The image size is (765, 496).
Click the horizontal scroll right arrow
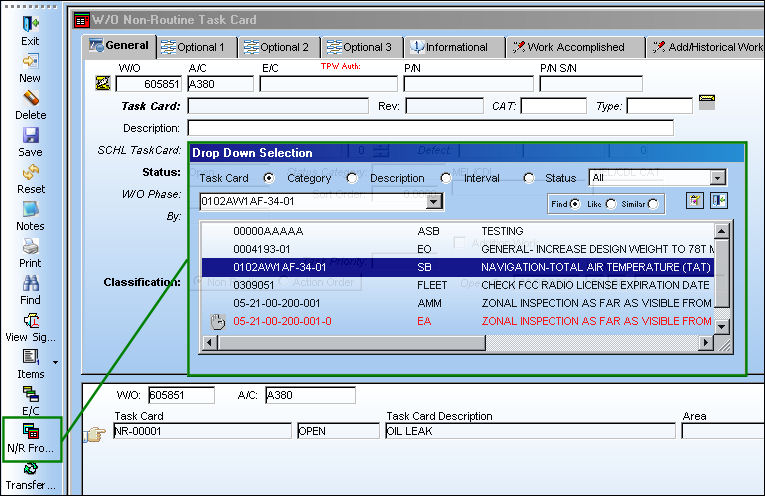point(705,343)
